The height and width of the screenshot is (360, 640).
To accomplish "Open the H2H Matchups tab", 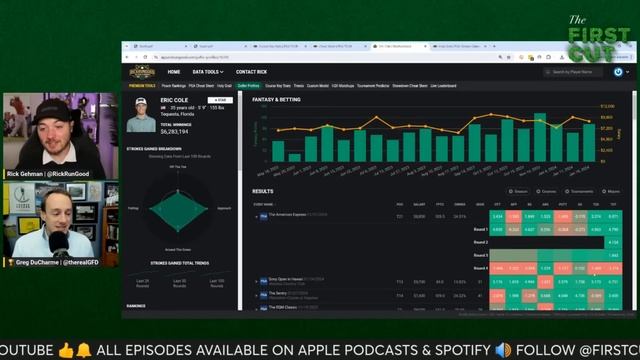I will point(343,86).
